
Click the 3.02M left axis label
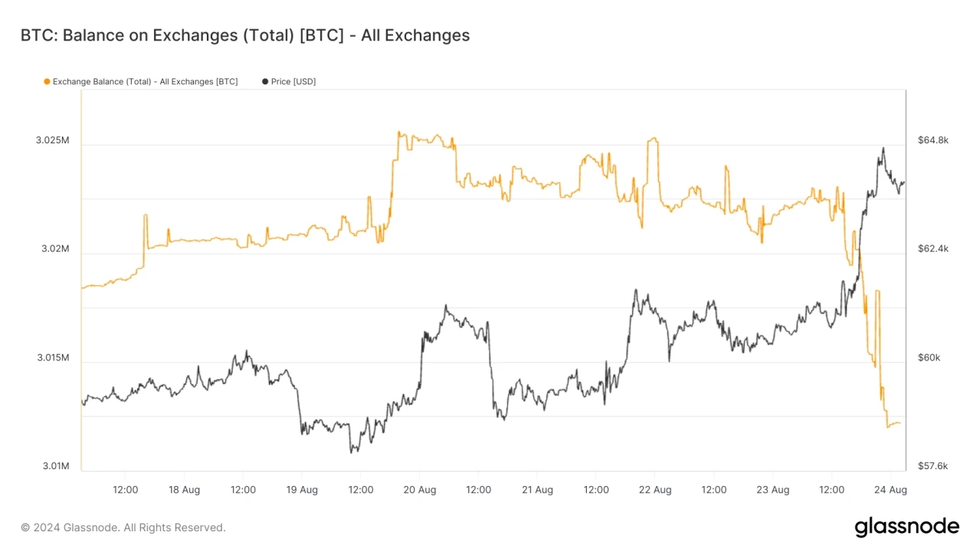[x=55, y=249]
